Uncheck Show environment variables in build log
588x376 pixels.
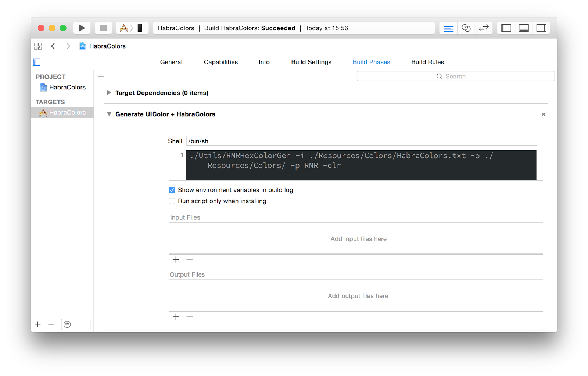click(x=172, y=190)
